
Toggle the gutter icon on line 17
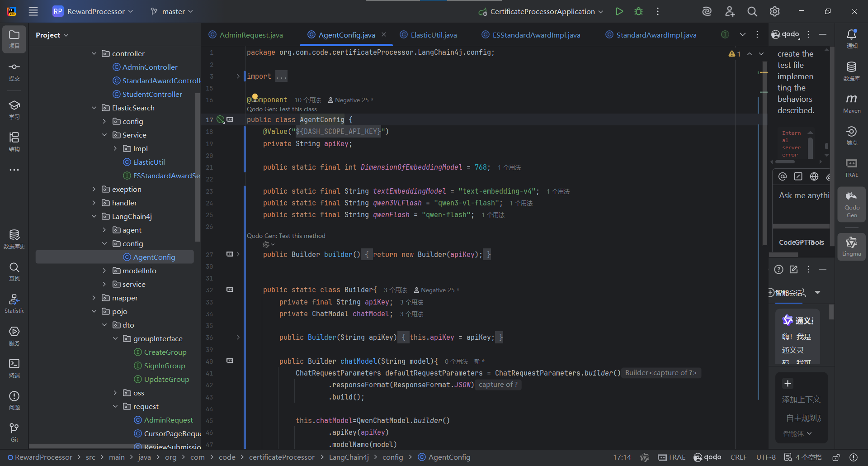tap(221, 119)
